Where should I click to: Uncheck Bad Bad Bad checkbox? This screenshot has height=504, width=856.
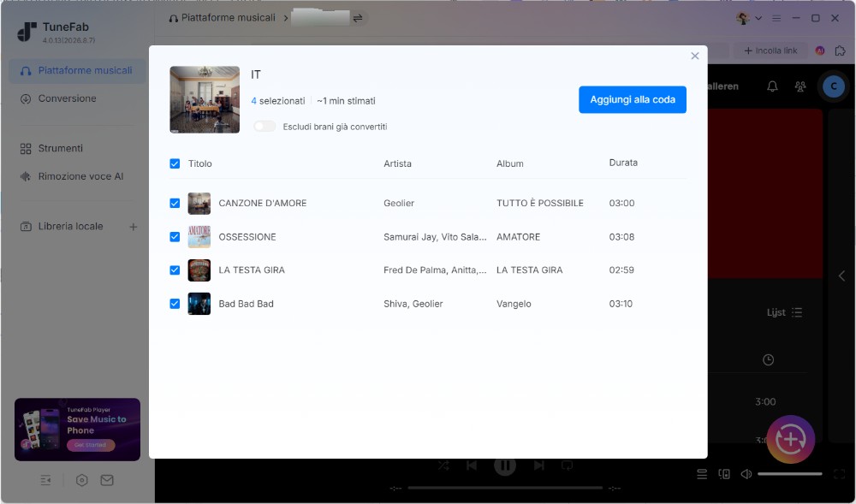click(175, 304)
